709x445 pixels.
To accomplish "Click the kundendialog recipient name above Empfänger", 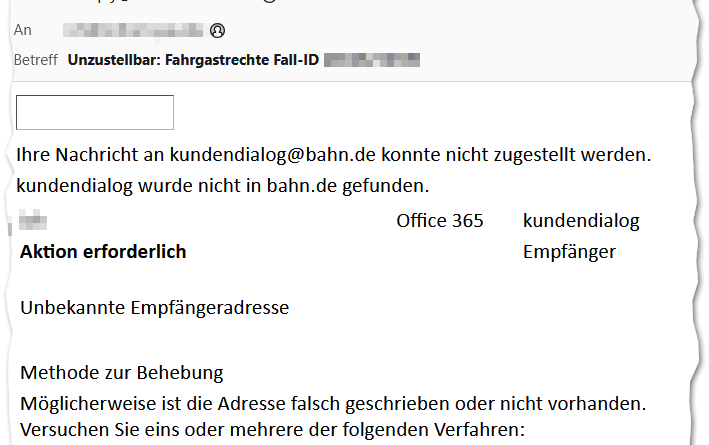I will coord(580,220).
